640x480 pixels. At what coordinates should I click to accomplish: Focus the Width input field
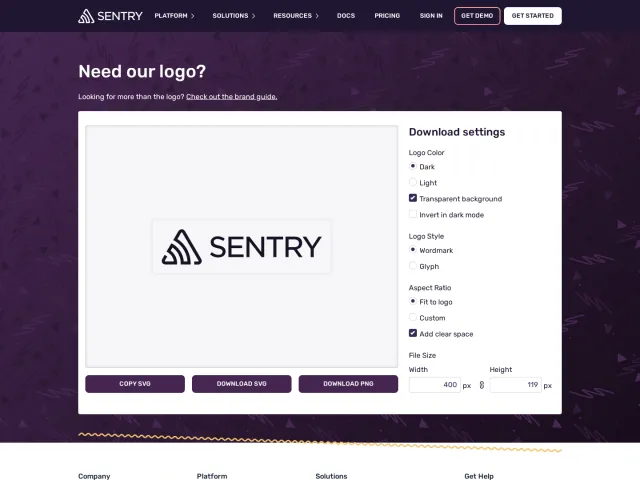click(435, 385)
